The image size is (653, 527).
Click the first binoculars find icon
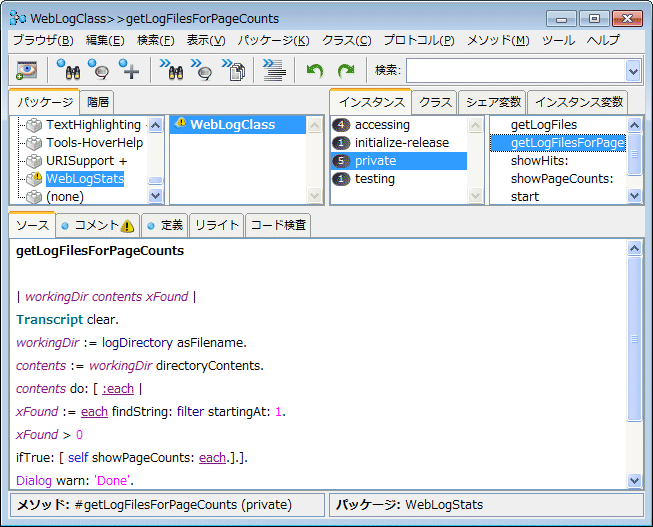(x=68, y=69)
